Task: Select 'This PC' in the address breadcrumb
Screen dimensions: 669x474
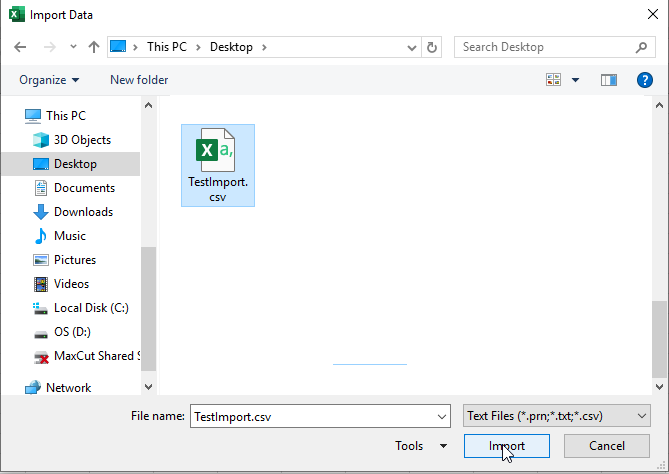Action: (x=167, y=47)
